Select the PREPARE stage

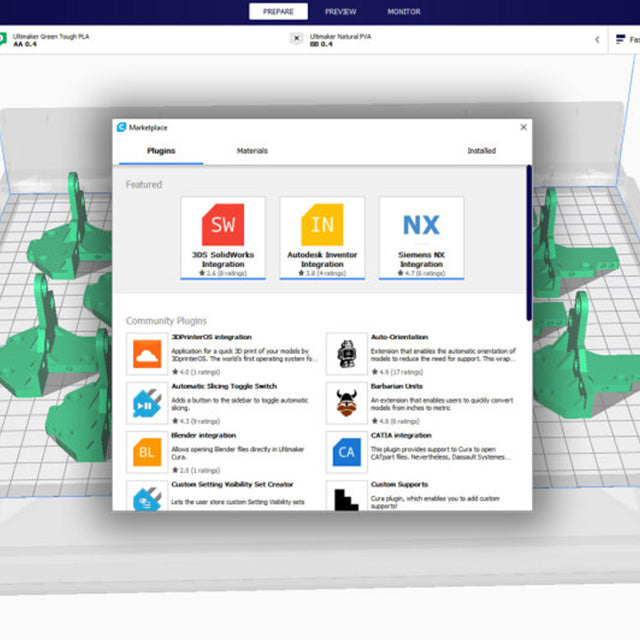(x=278, y=11)
